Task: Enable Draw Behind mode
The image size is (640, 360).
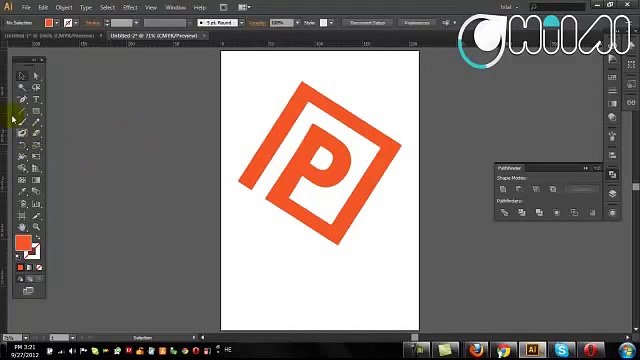Action: (30, 279)
